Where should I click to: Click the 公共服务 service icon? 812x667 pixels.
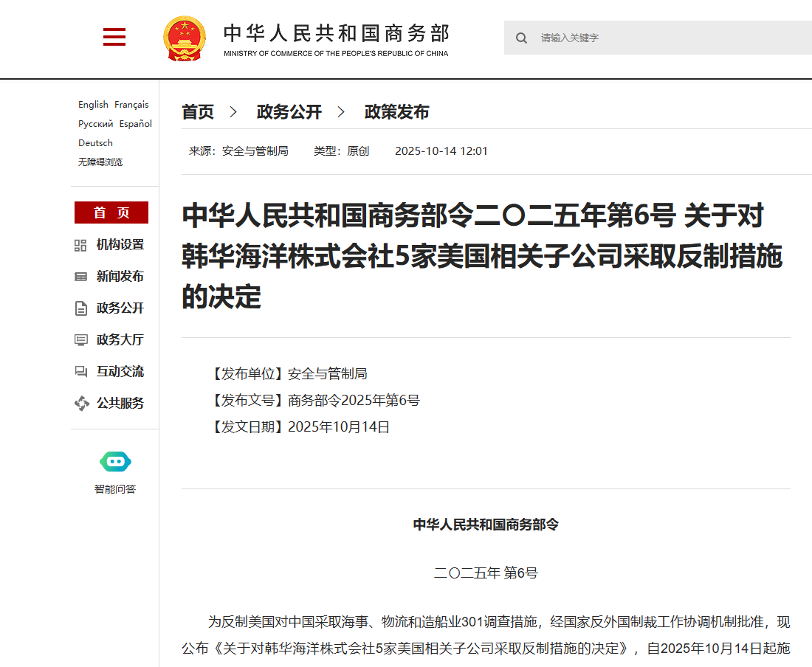pos(81,404)
